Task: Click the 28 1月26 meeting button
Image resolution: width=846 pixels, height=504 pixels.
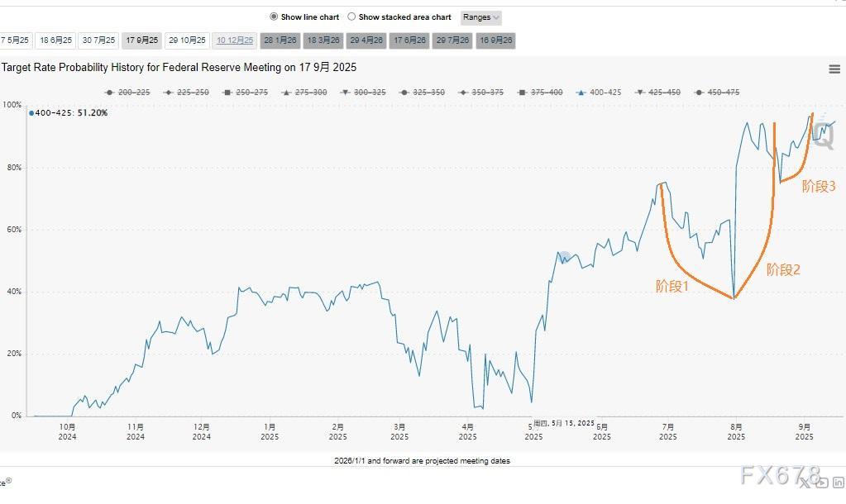Action: tap(280, 40)
